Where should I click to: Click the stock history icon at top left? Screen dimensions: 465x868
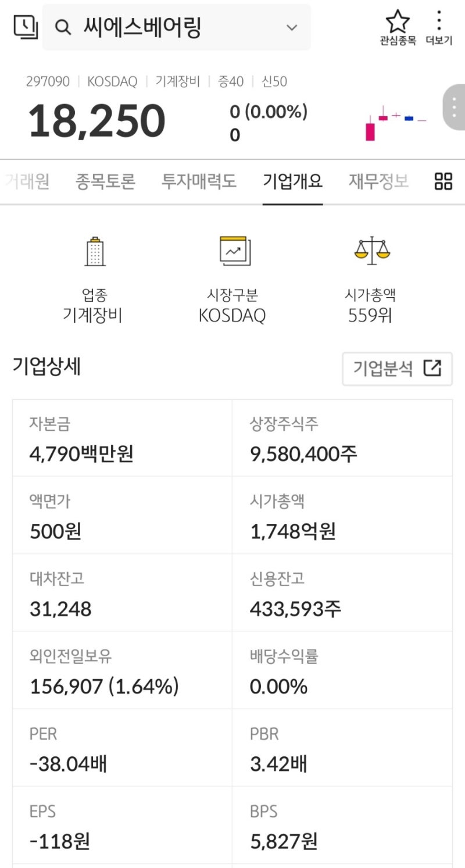[24, 26]
